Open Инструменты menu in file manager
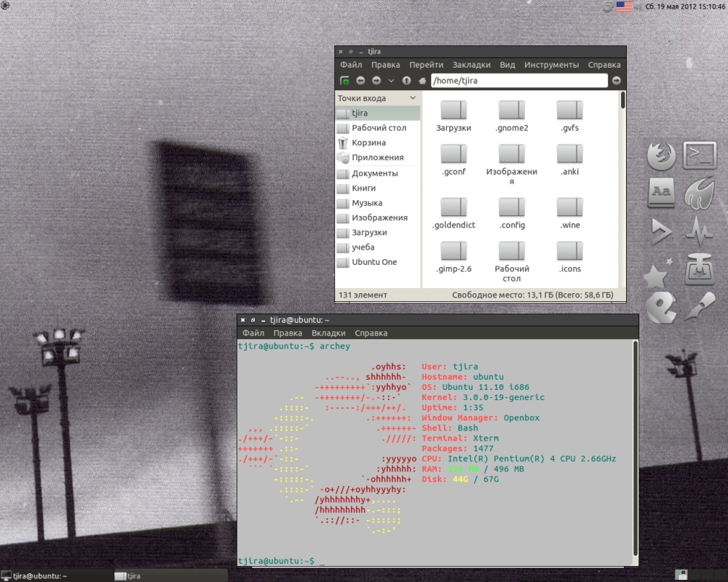728x582 pixels. pos(552,65)
